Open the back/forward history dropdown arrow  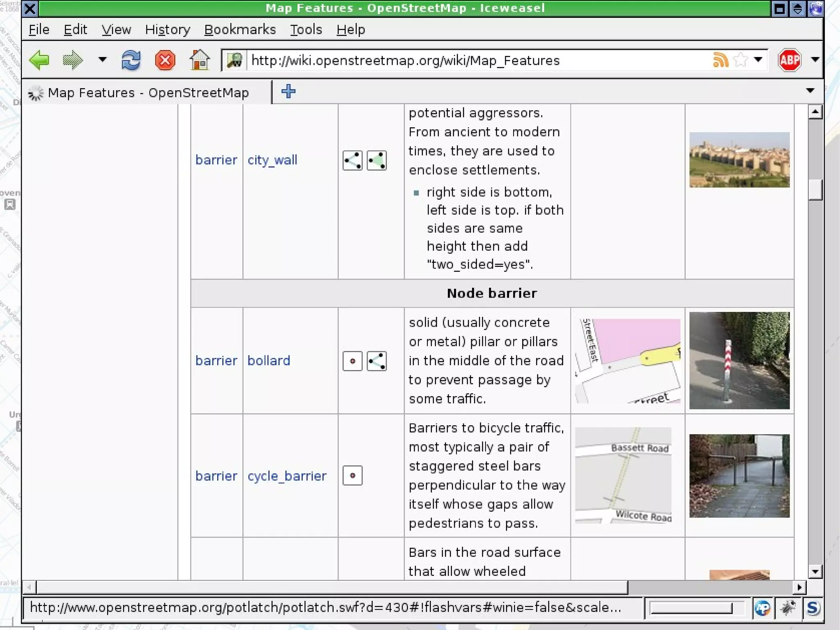click(103, 60)
